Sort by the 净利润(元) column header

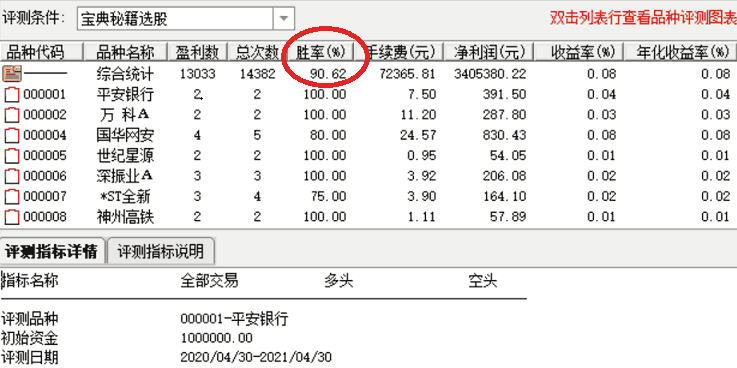[x=489, y=52]
